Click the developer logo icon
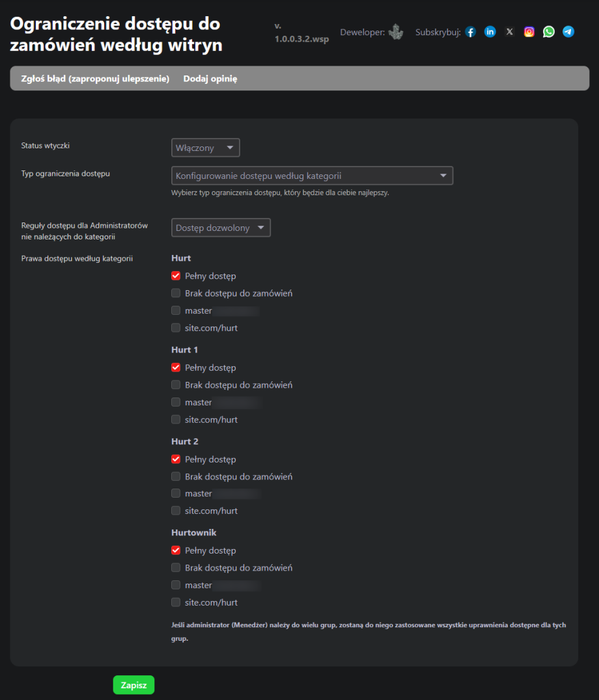Image resolution: width=599 pixels, height=700 pixels. coord(396,32)
